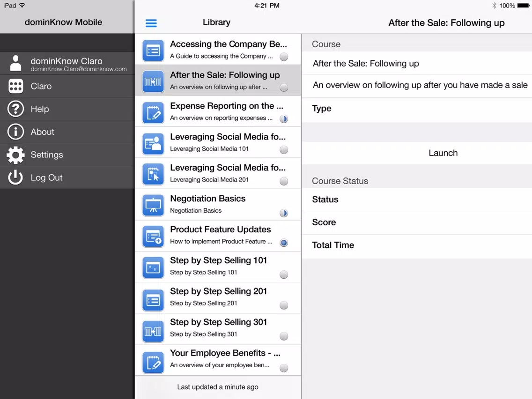Click the Claro grid icon in sidebar
Image resolution: width=532 pixels, height=399 pixels.
coord(15,86)
